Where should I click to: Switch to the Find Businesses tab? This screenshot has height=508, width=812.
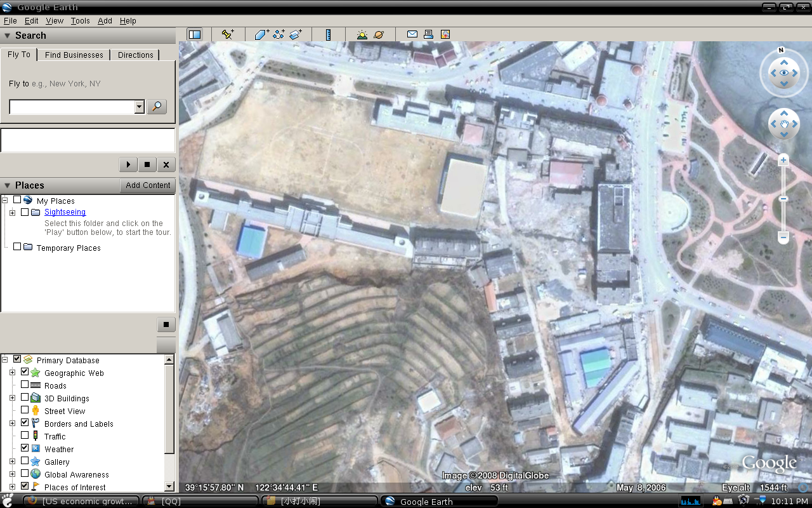click(74, 55)
